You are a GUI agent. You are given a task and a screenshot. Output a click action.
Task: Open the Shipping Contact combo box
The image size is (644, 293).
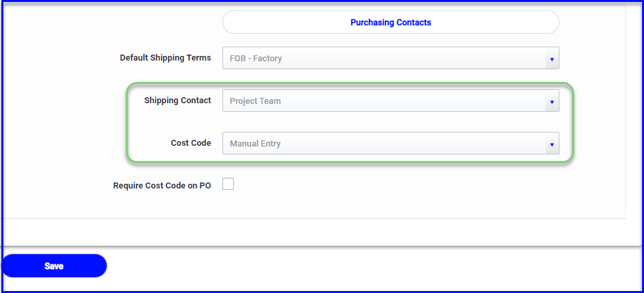click(x=390, y=101)
